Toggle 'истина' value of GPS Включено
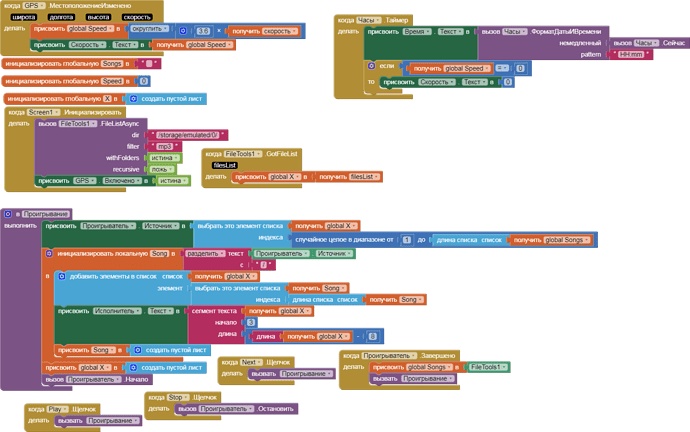This screenshot has width=690, height=432. pyautogui.click(x=172, y=181)
